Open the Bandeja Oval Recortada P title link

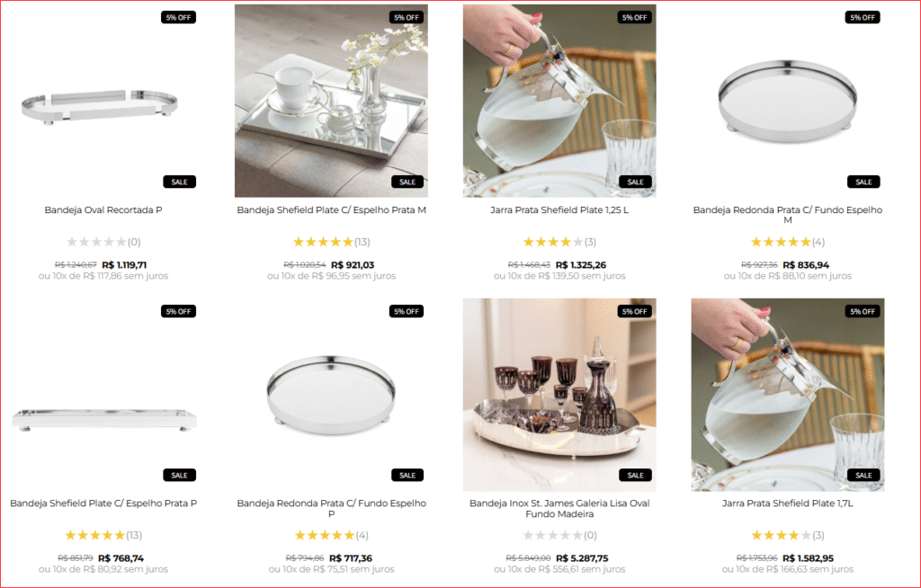click(x=103, y=209)
